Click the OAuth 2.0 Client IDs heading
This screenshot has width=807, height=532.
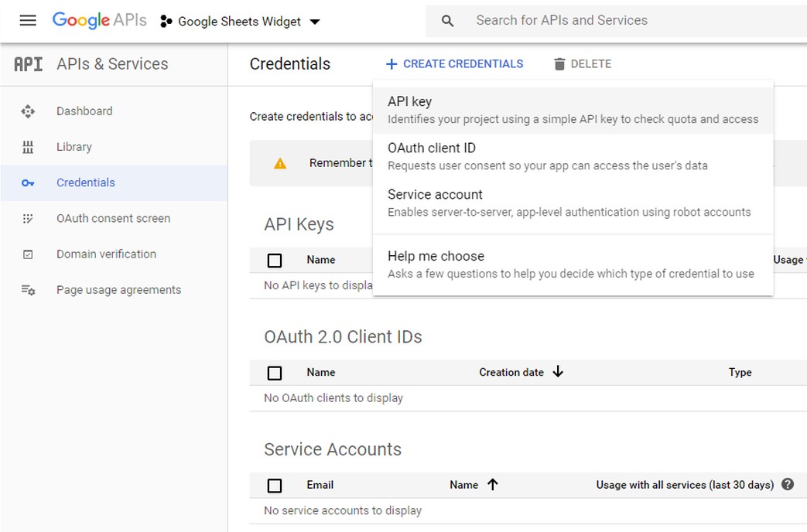coord(344,337)
